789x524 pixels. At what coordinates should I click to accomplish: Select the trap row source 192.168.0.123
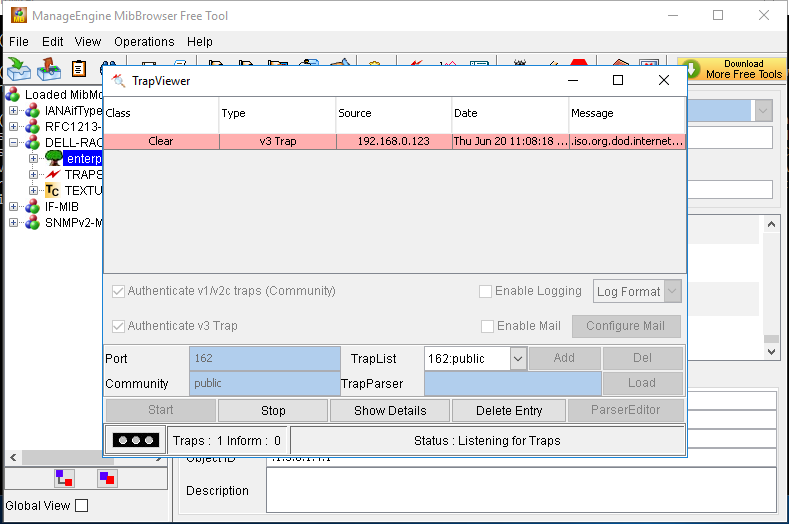[393, 141]
